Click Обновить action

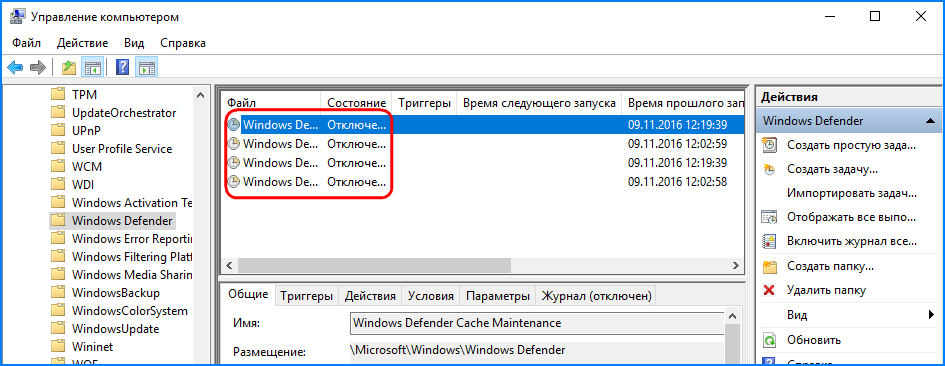coord(814,339)
